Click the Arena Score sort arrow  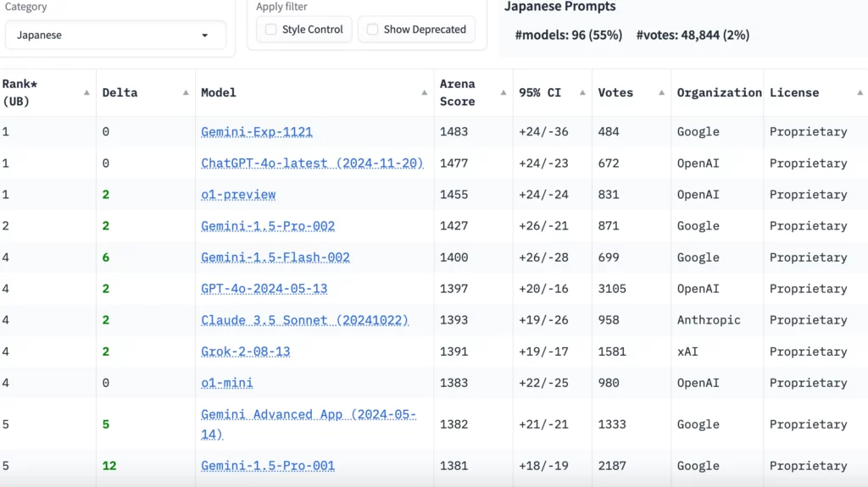click(x=504, y=92)
